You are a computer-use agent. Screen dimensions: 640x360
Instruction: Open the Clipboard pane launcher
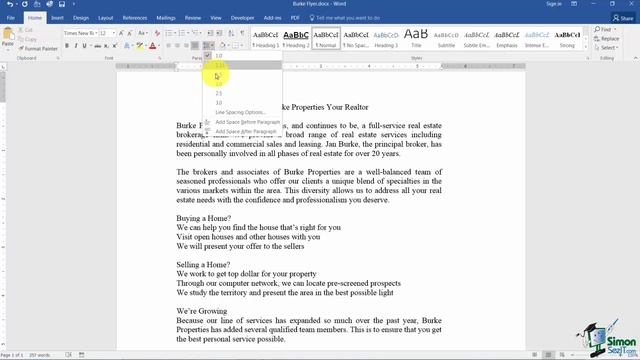pyautogui.click(x=58, y=58)
